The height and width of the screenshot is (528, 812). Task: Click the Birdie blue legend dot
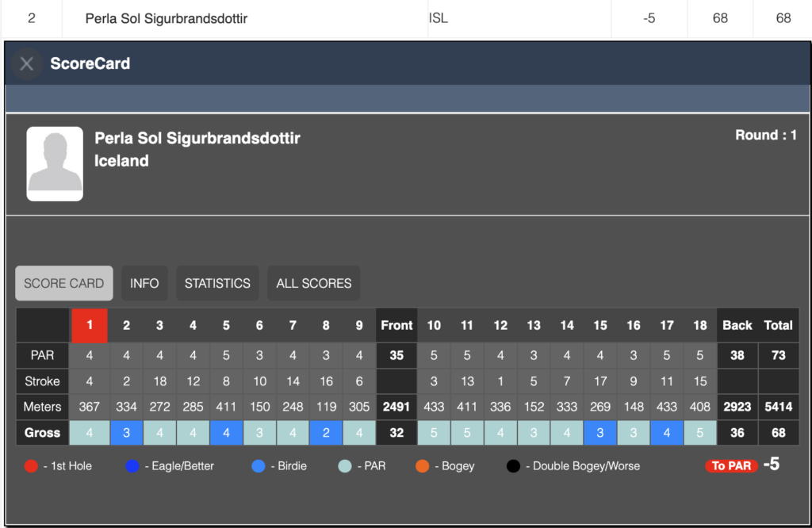click(258, 466)
